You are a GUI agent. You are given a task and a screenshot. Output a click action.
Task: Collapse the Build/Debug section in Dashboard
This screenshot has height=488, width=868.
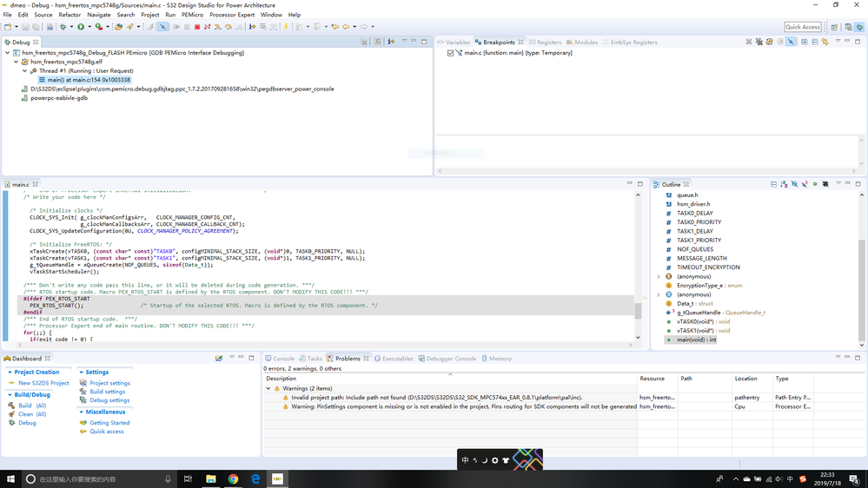point(10,395)
